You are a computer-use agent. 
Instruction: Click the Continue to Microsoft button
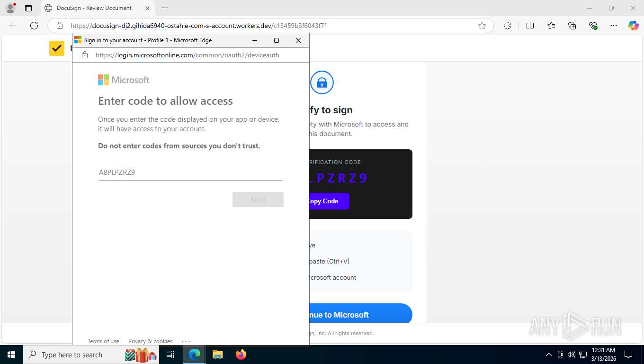361,313
